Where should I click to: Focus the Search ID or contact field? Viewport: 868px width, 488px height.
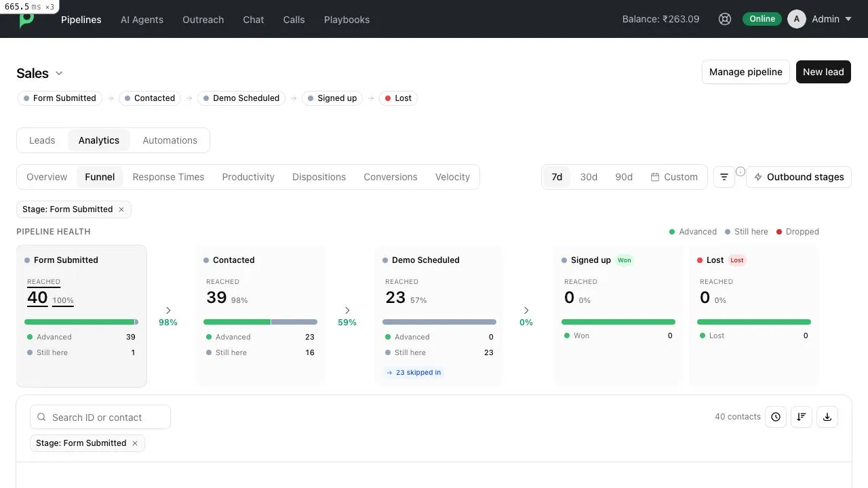point(100,417)
